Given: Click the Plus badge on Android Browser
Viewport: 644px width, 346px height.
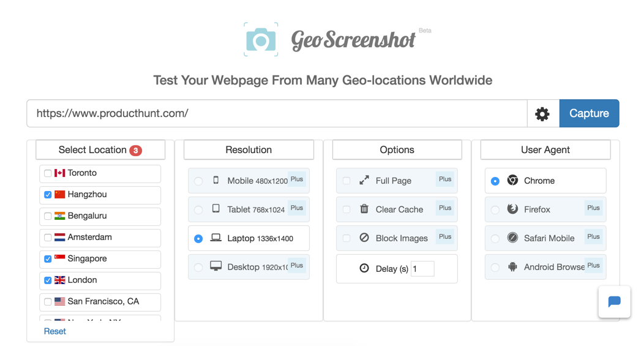Looking at the screenshot, I should click(x=593, y=265).
